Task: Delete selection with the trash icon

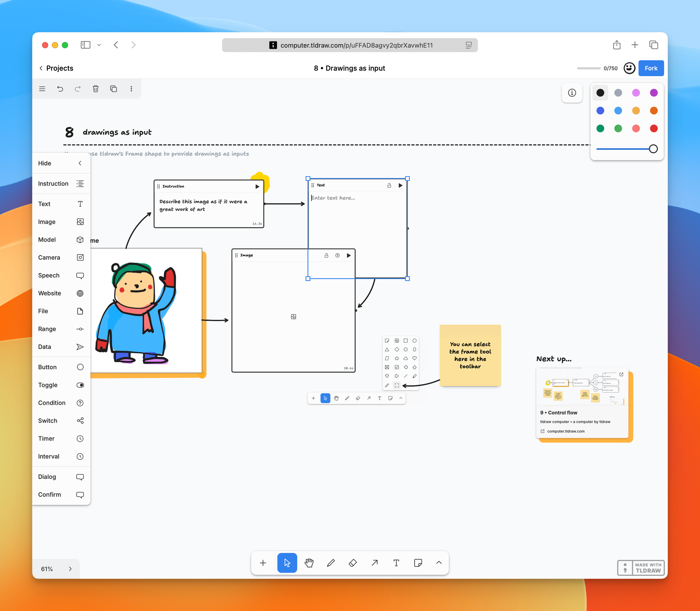Action: (x=96, y=89)
